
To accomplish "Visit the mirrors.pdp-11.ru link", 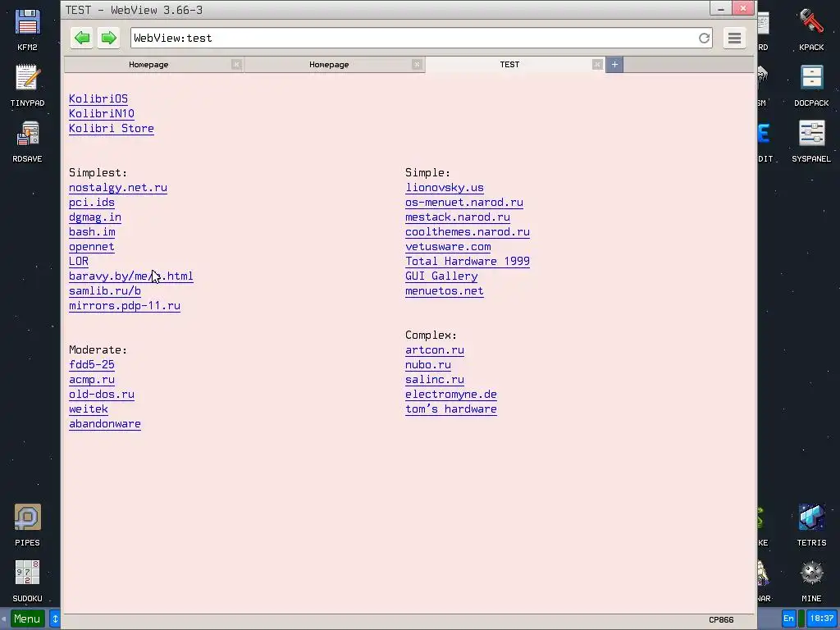I will (x=125, y=306).
